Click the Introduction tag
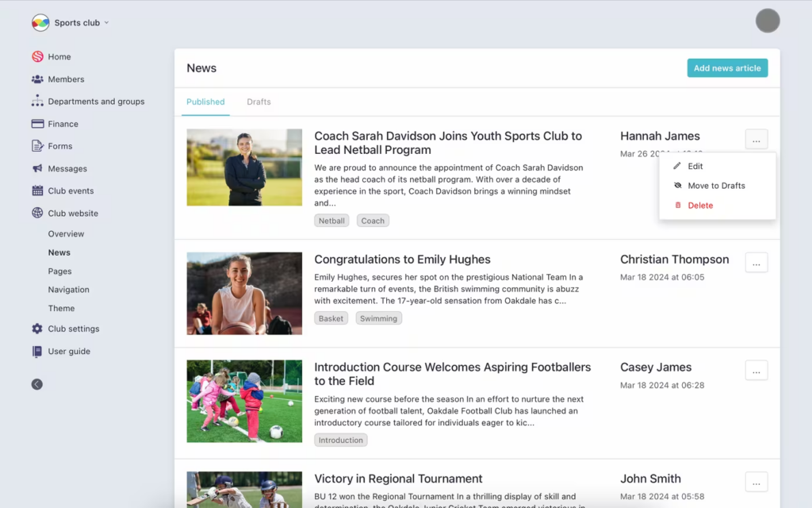 pyautogui.click(x=341, y=440)
